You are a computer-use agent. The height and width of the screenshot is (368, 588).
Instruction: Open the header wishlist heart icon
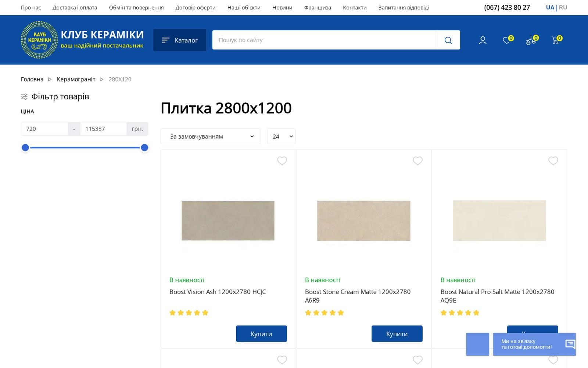click(507, 40)
